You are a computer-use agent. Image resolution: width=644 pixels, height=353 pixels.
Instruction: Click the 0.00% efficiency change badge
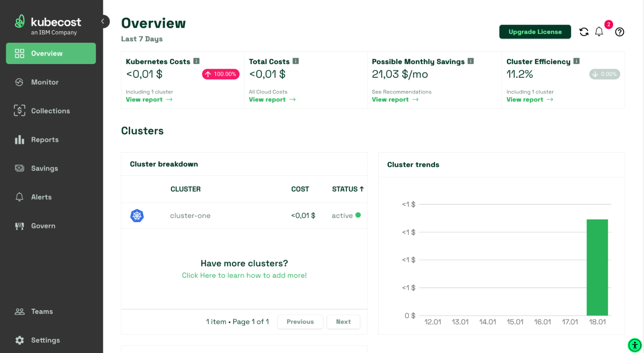pyautogui.click(x=605, y=74)
